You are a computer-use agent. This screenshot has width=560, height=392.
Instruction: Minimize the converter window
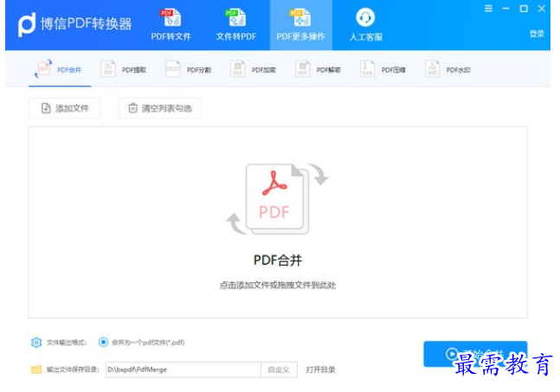pyautogui.click(x=505, y=8)
